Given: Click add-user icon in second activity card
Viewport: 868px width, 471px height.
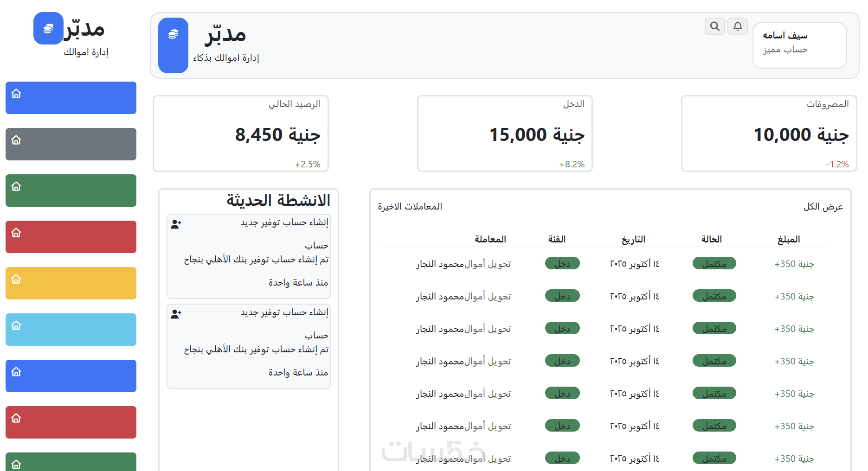Looking at the screenshot, I should pos(176,314).
